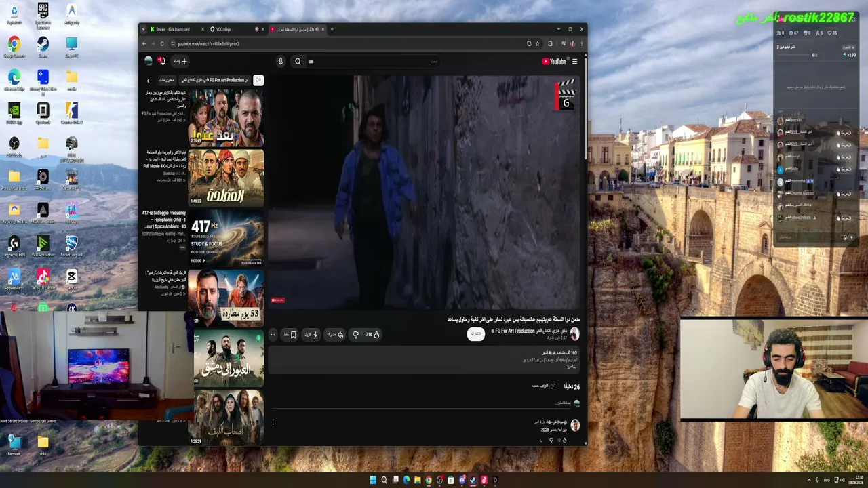
Task: Open the YouTube account avatar menu
Action: pos(149,61)
